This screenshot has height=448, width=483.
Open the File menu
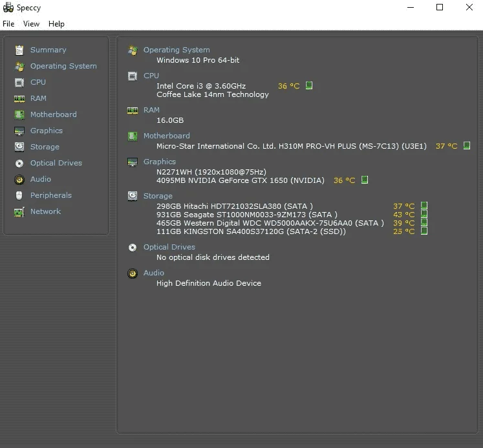(x=8, y=24)
